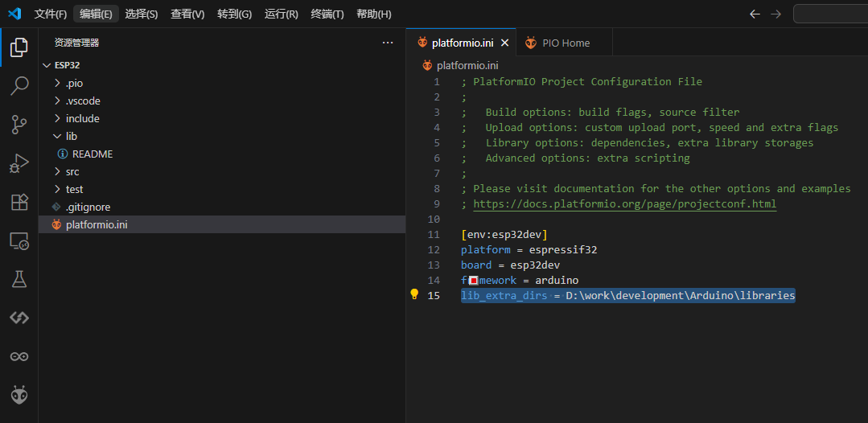Switch to the PIO Home tab
Screen dimensions: 868x423
click(x=566, y=43)
